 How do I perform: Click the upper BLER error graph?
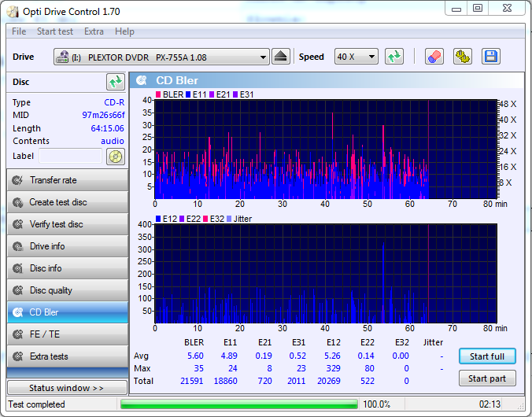point(326,149)
